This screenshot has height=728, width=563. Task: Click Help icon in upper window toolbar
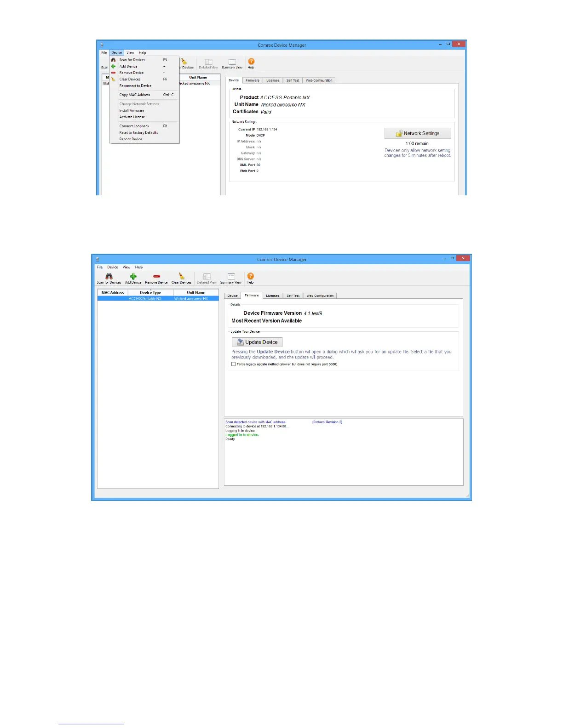pyautogui.click(x=251, y=61)
